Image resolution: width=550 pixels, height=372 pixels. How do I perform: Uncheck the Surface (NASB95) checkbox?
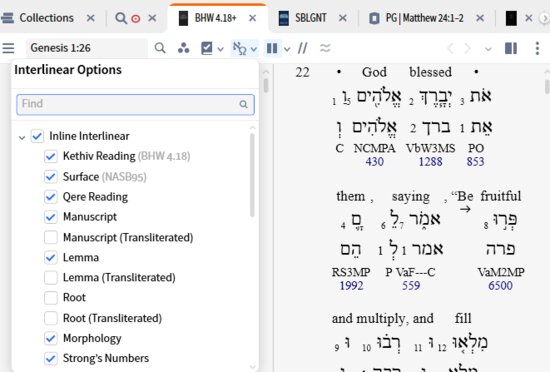(51, 176)
